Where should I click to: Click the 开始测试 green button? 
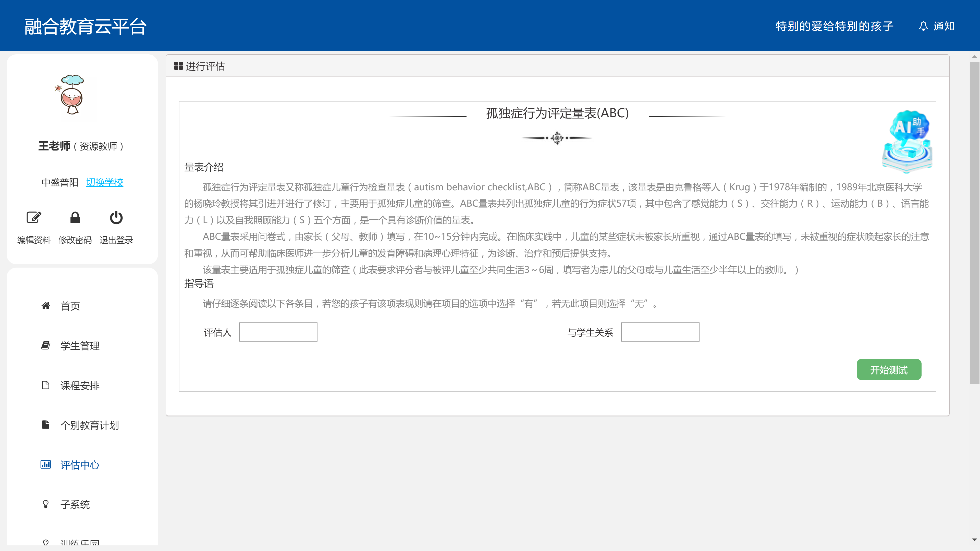click(889, 370)
